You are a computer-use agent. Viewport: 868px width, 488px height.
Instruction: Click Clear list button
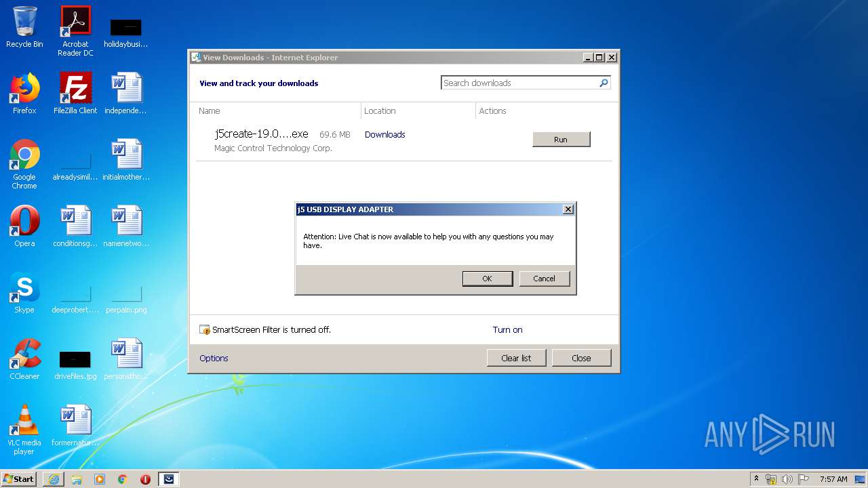[516, 358]
